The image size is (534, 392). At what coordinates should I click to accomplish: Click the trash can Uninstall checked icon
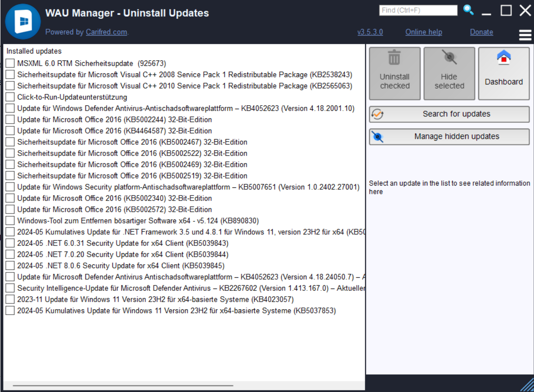(395, 58)
